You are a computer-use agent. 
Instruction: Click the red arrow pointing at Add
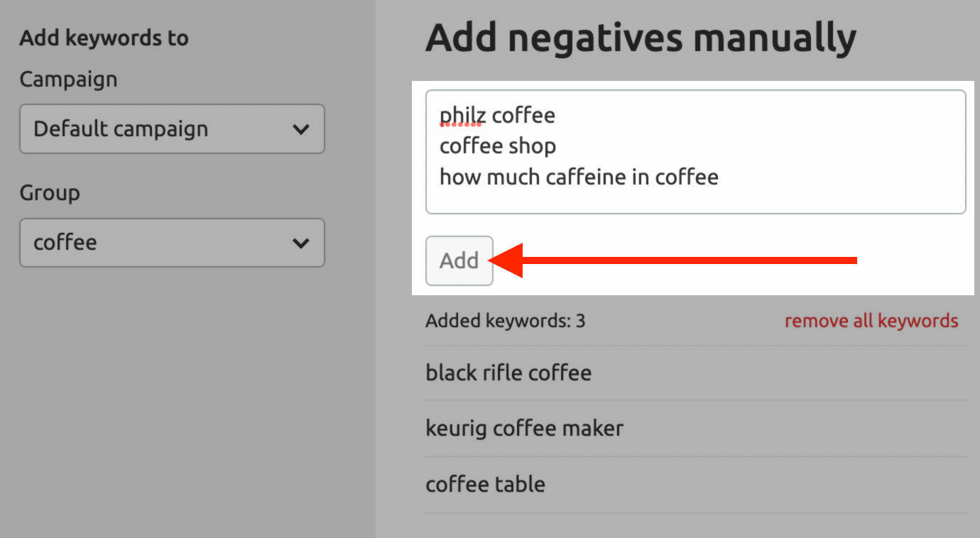click(675, 260)
